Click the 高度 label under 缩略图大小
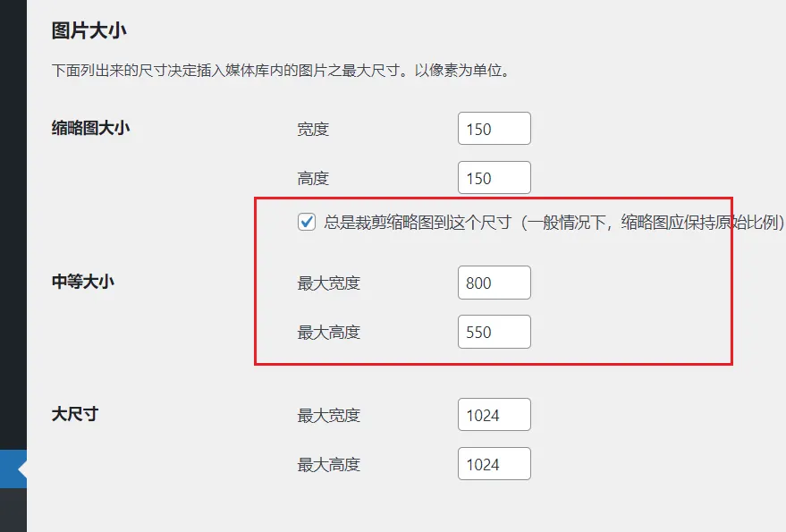 313,179
